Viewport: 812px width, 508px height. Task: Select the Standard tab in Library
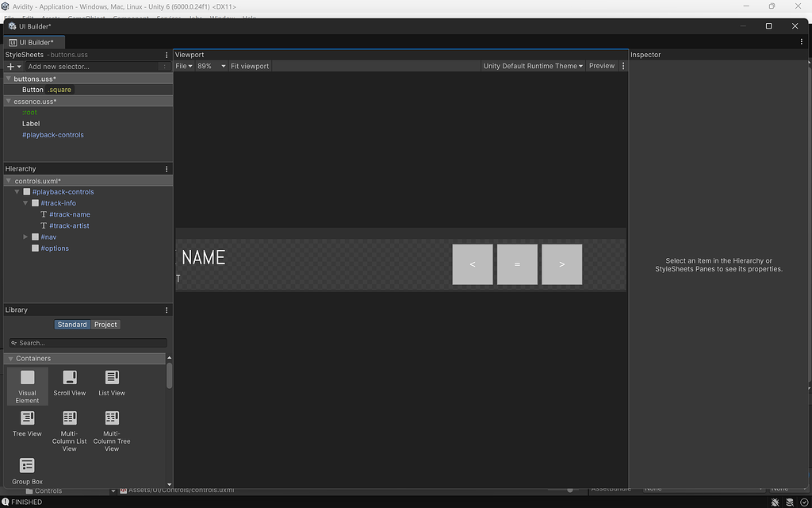(x=72, y=324)
